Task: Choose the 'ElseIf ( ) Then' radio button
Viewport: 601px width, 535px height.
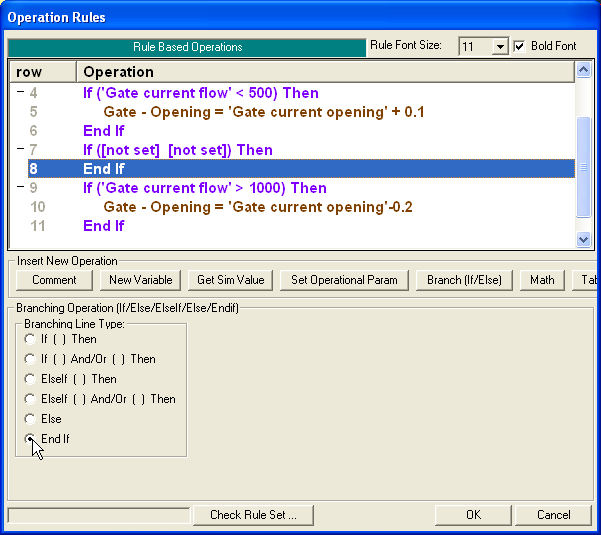Action: pyautogui.click(x=29, y=379)
